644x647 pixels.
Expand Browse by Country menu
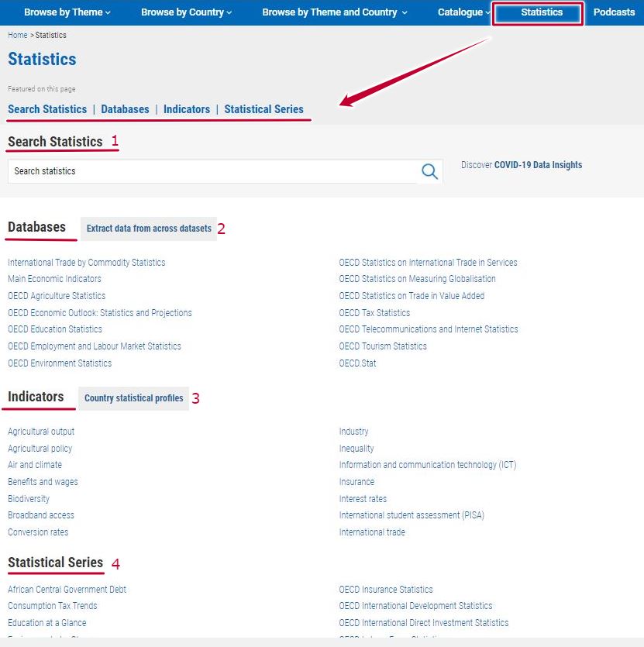(186, 12)
